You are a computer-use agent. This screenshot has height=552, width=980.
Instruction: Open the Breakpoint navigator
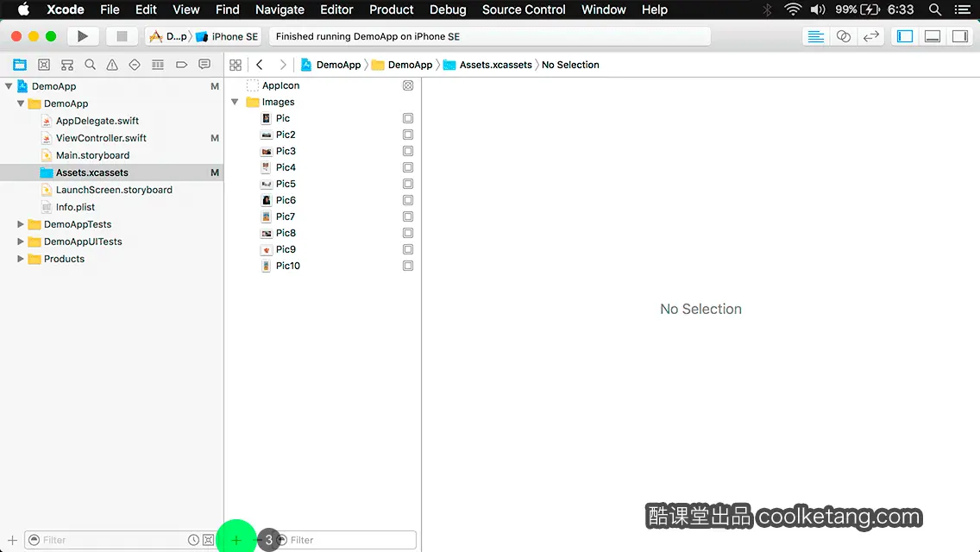[x=181, y=65]
